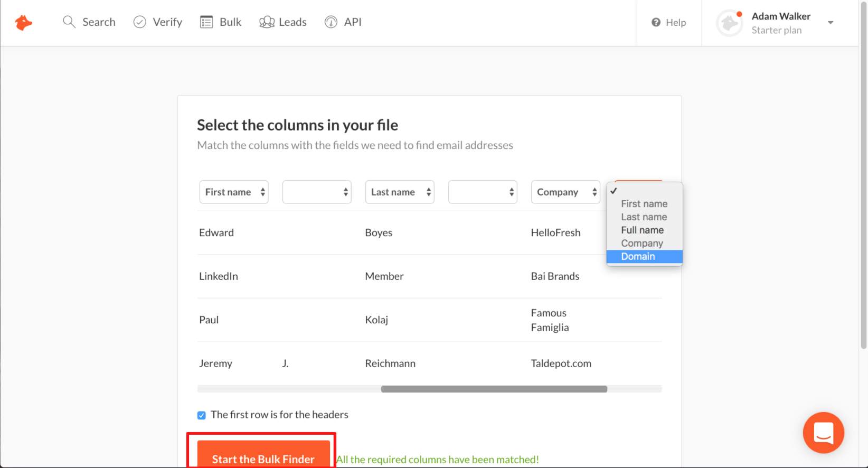
Task: Pick the Company option in open list
Action: (x=641, y=244)
